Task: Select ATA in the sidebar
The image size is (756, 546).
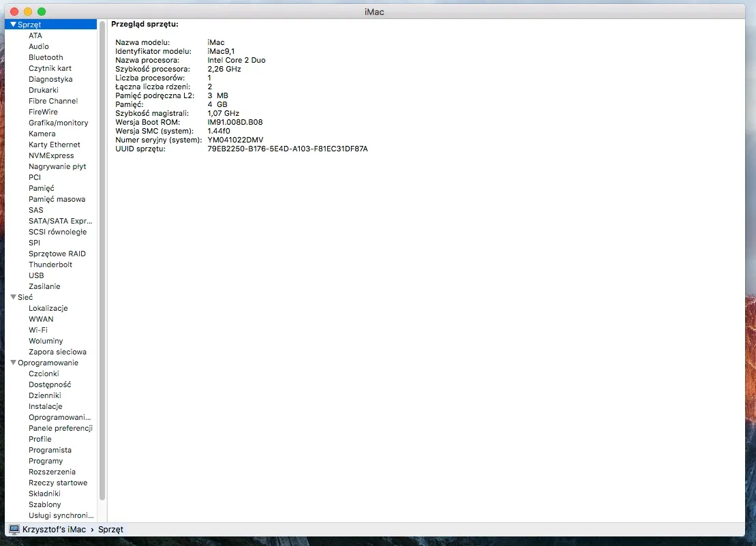Action: [35, 35]
